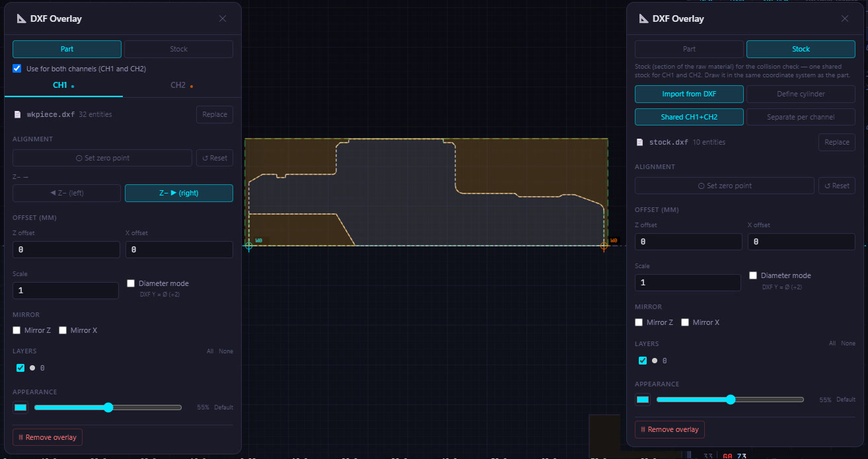Select Part tab in right panel
Image resolution: width=868 pixels, height=459 pixels.
coord(689,49)
